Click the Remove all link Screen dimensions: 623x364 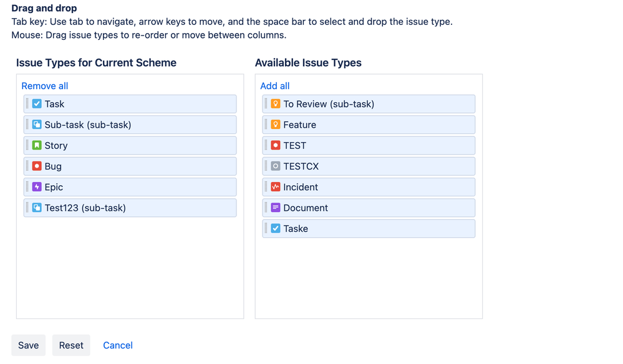point(44,85)
